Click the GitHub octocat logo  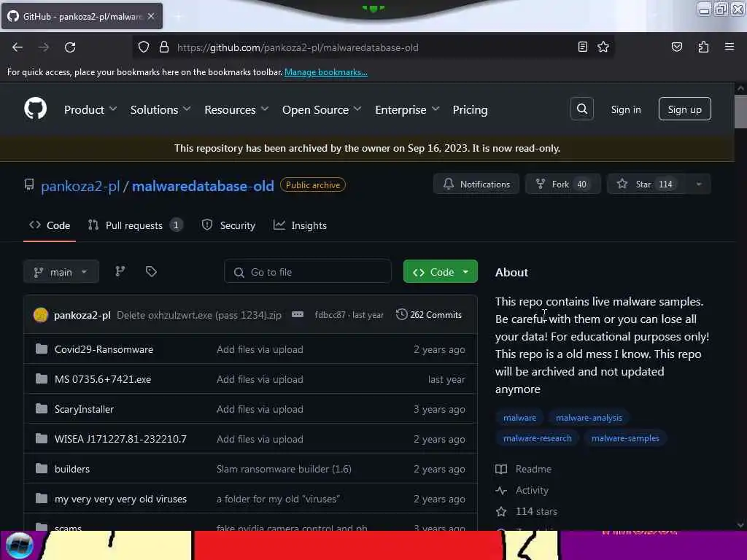click(36, 109)
